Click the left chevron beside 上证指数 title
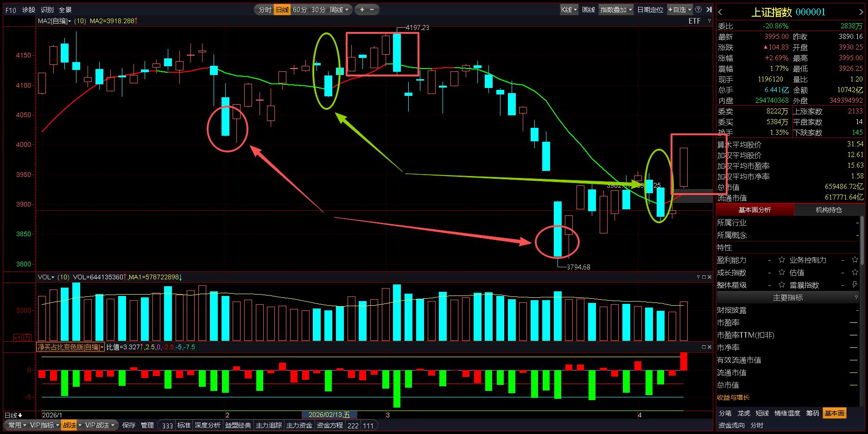The image size is (868, 434). (x=720, y=12)
